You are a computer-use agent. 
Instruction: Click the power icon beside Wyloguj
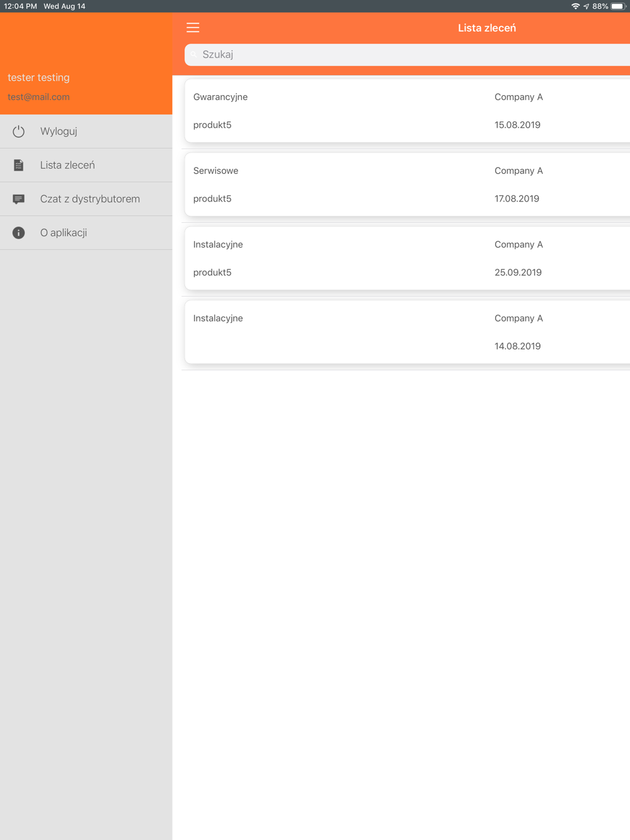coord(19,132)
